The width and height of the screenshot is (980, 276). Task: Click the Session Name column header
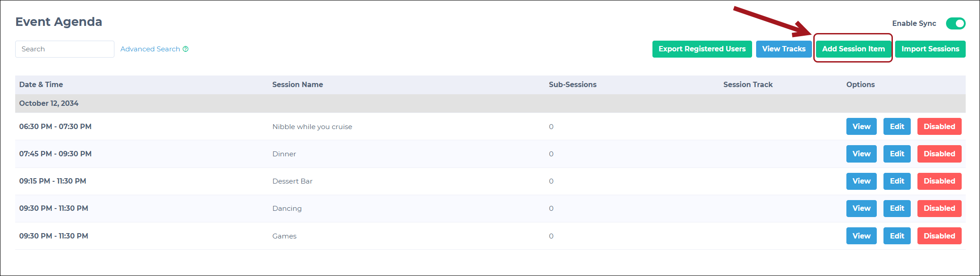[x=298, y=84]
